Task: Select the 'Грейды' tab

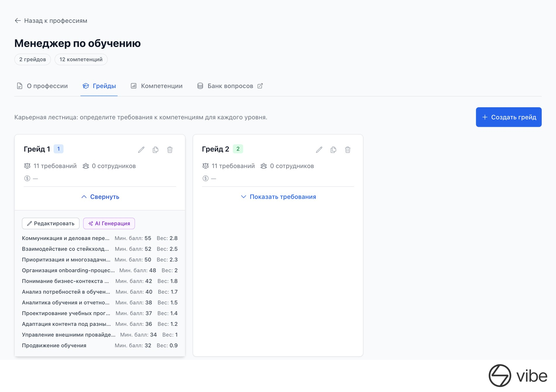Action: [99, 86]
